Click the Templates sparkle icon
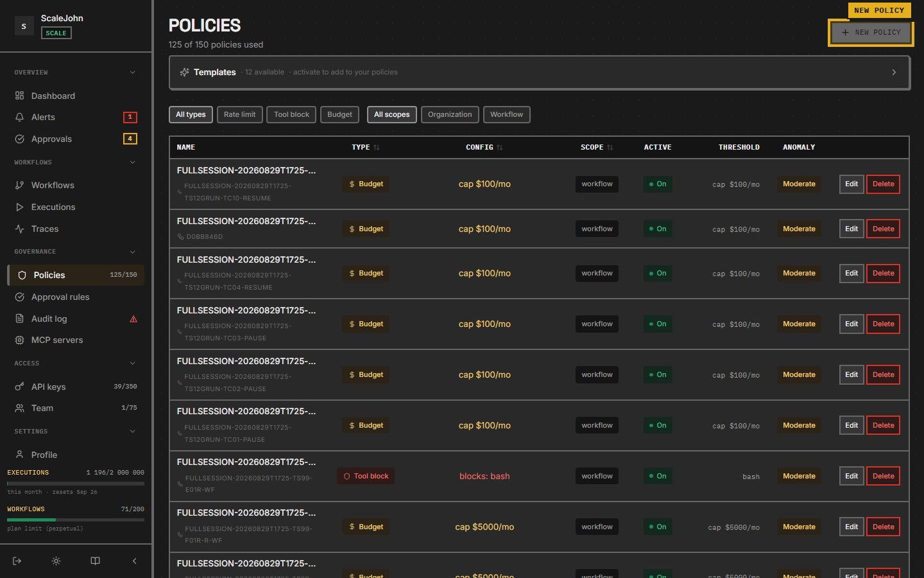Image resolution: width=924 pixels, height=578 pixels. click(x=184, y=72)
